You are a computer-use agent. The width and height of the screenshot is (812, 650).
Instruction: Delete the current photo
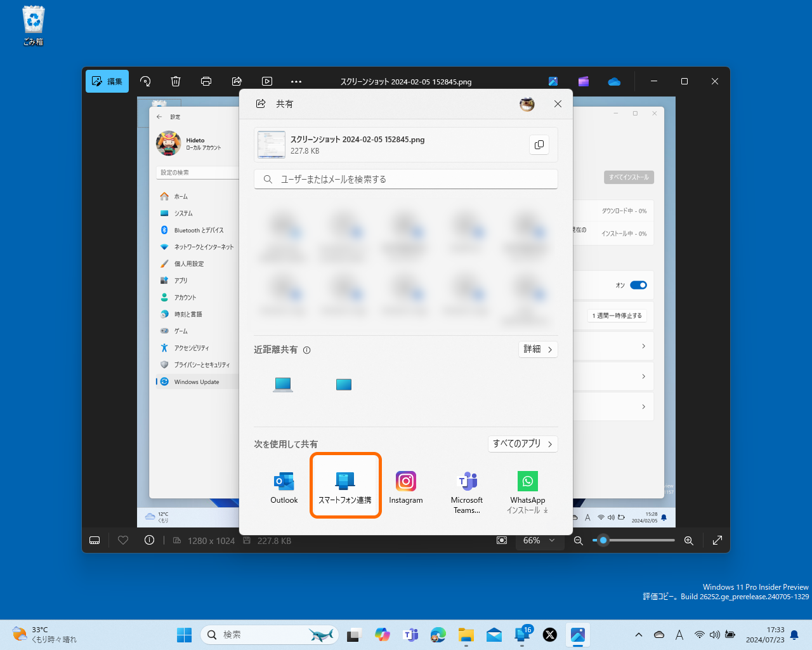(175, 81)
